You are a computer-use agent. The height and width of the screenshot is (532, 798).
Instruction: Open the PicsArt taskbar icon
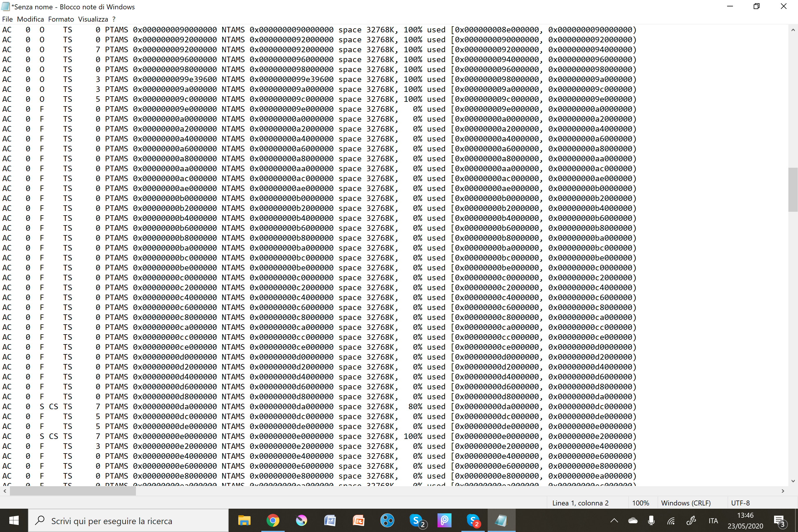[x=444, y=520]
